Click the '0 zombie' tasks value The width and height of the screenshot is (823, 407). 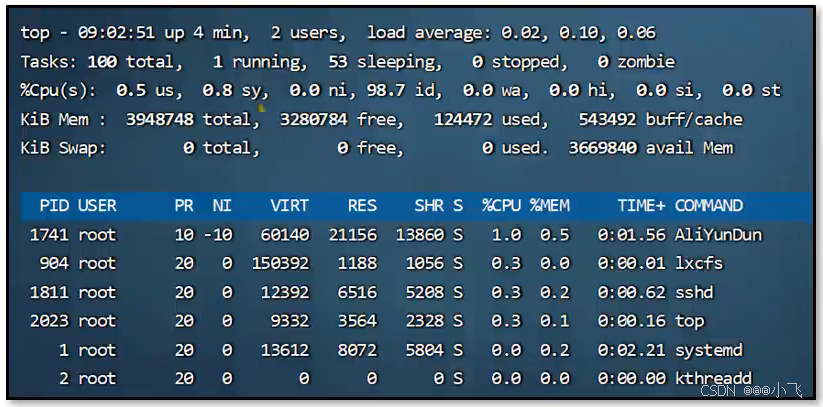637,62
